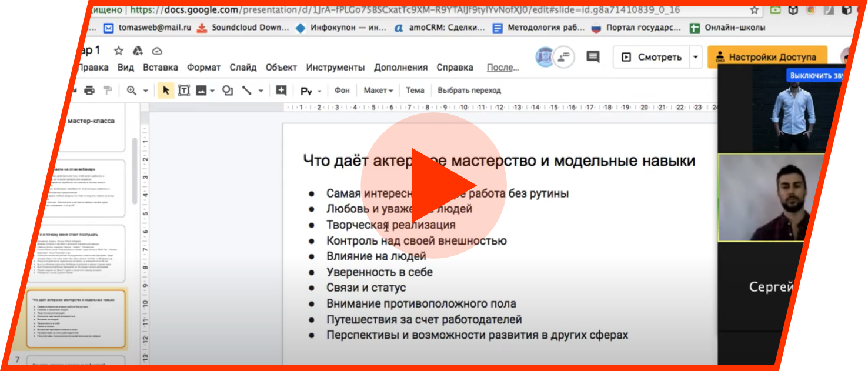Image resolution: width=868 pixels, height=371 pixels.
Task: Open the Методология раб… bookmark
Action: [x=539, y=28]
